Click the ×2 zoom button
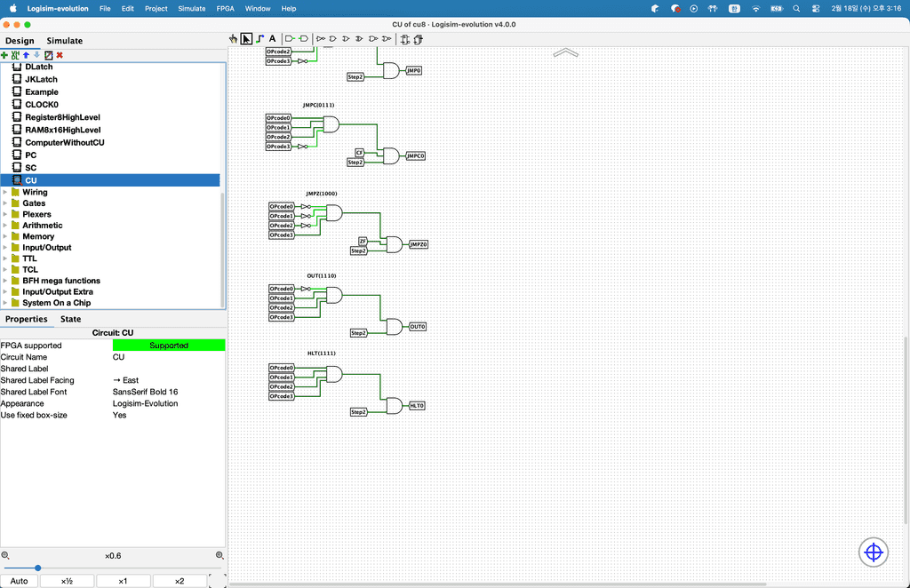This screenshot has width=910, height=588. pos(179,581)
